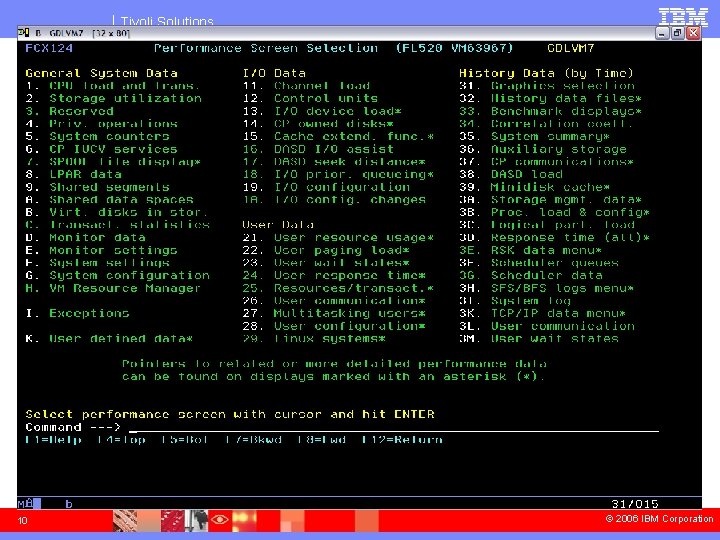The width and height of the screenshot is (720, 540).
Task: Click the F4=Top function key label
Action: pyautogui.click(x=122, y=440)
